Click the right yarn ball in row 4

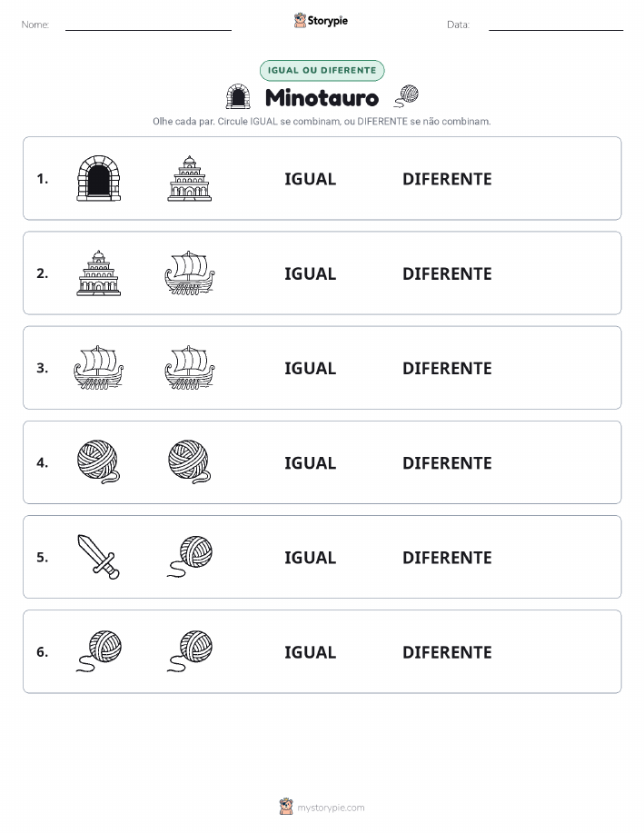click(190, 462)
